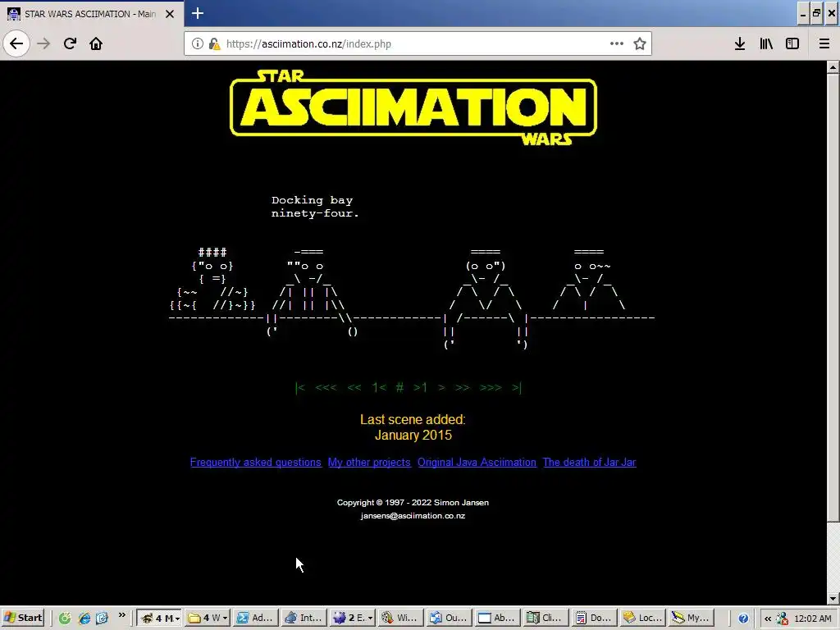
Task: Click the network status tray icon
Action: point(782,619)
